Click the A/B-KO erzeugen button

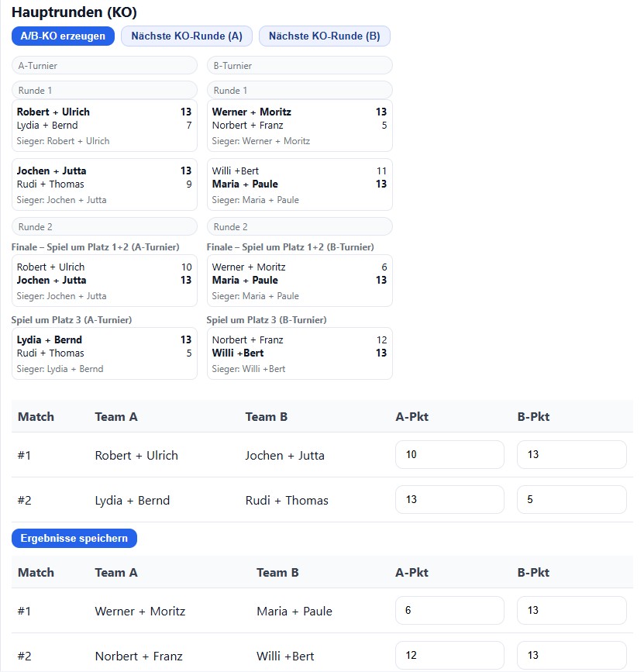(63, 36)
